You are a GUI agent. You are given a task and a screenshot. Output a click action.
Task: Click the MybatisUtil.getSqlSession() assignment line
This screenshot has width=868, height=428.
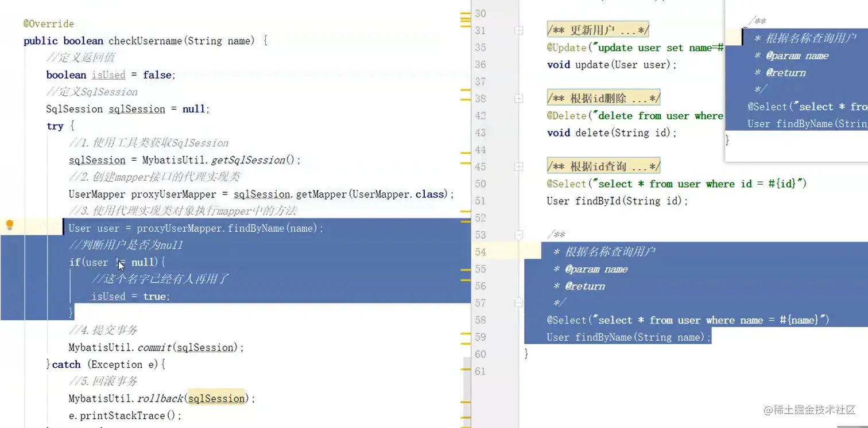click(185, 160)
